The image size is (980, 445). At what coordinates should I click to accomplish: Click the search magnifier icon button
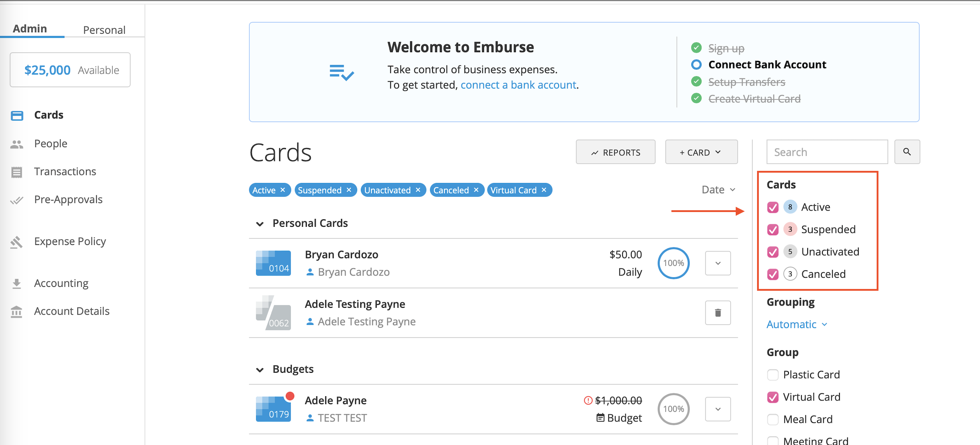click(907, 152)
